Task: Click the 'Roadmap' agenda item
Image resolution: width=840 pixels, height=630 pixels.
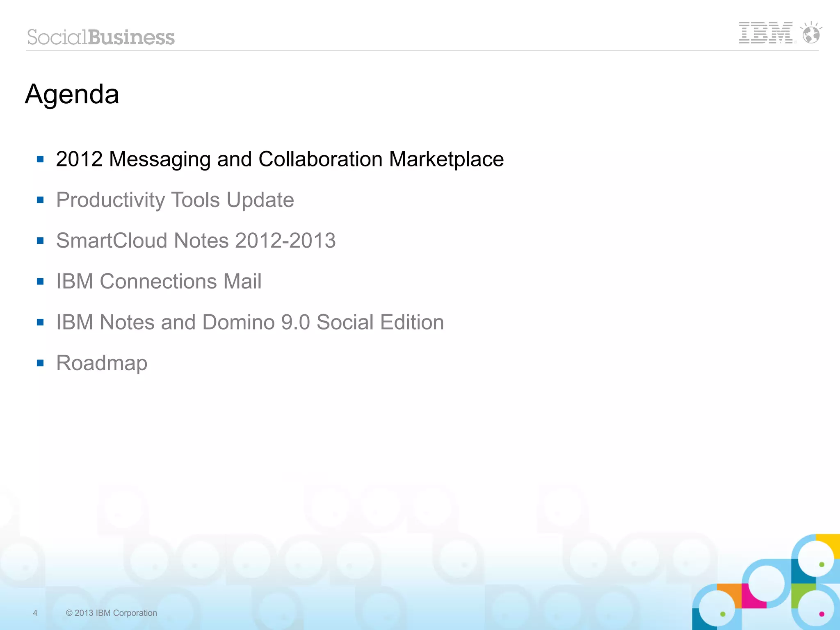Action: pos(102,363)
